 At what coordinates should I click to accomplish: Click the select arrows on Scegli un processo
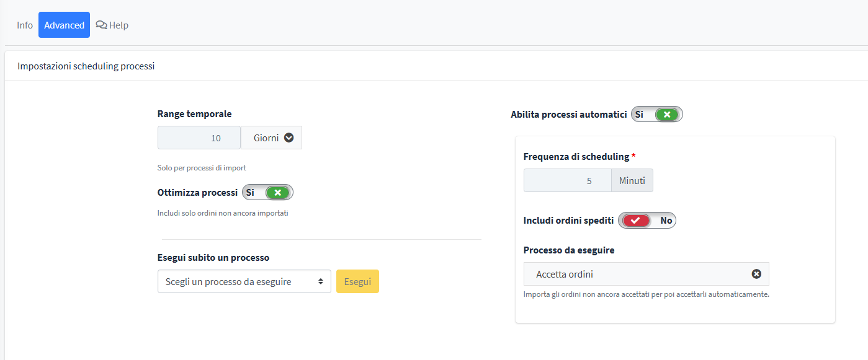(321, 281)
